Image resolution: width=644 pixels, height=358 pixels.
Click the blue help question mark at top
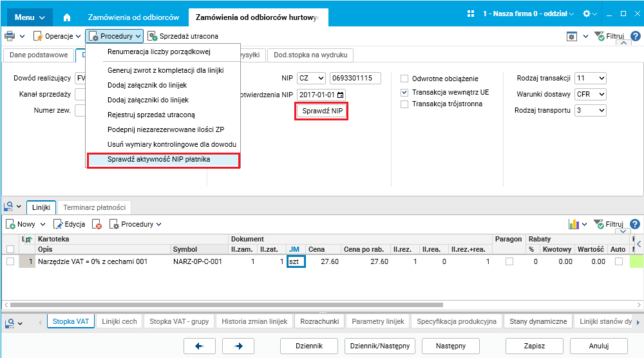pyautogui.click(x=635, y=37)
